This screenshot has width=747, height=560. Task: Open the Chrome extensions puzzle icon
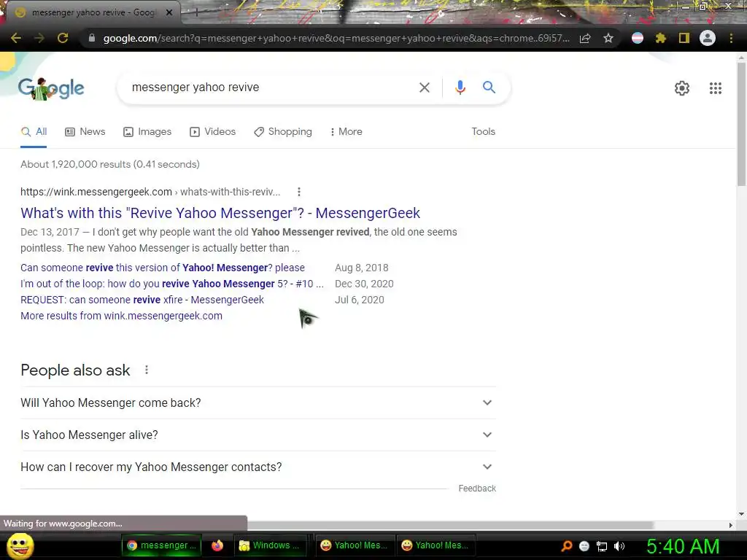click(660, 38)
